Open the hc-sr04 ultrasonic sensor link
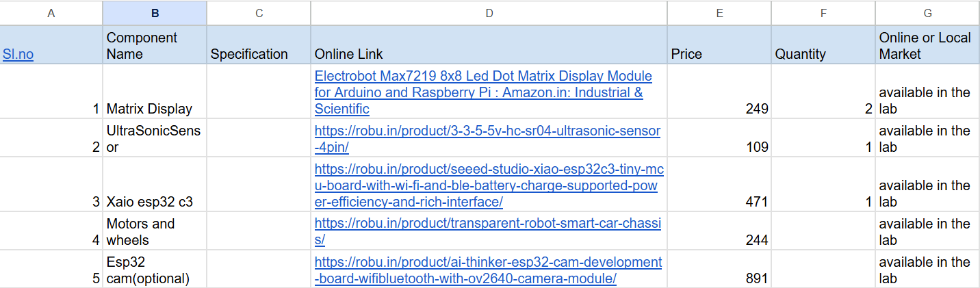The image size is (980, 288). pyautogui.click(x=487, y=139)
